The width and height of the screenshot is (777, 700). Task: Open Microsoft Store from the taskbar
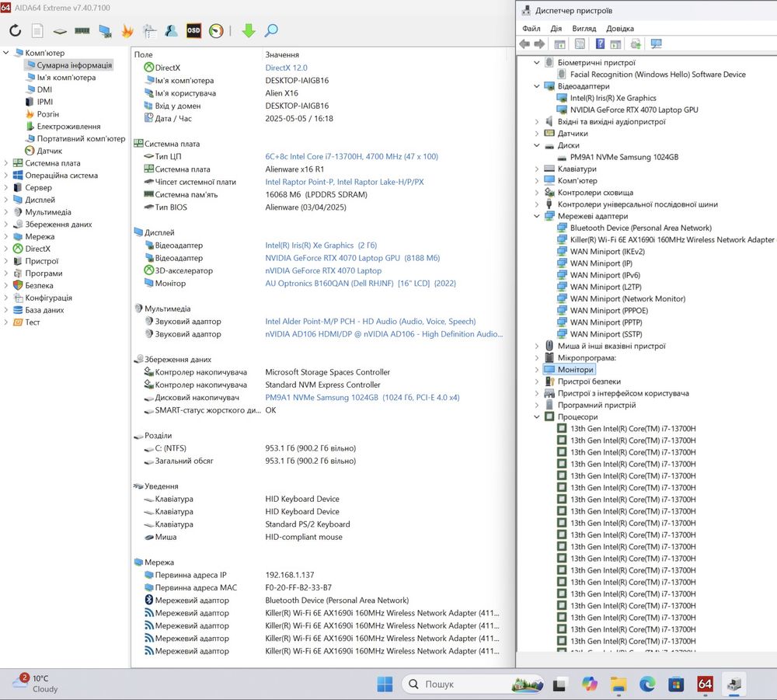tap(676, 684)
